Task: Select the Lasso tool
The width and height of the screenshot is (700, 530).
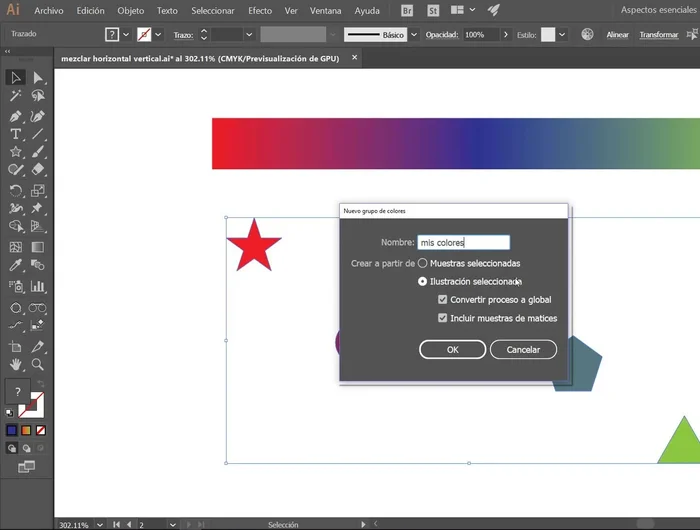Action: coord(38,96)
